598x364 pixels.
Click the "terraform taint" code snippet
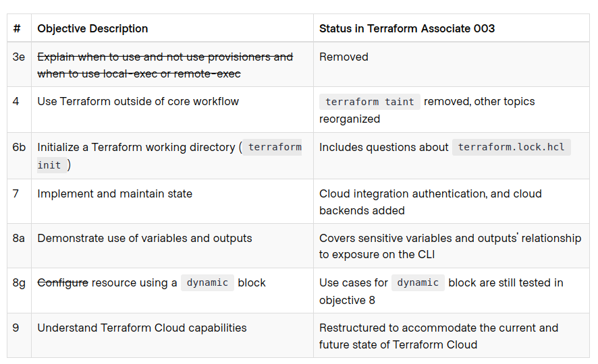click(x=369, y=102)
